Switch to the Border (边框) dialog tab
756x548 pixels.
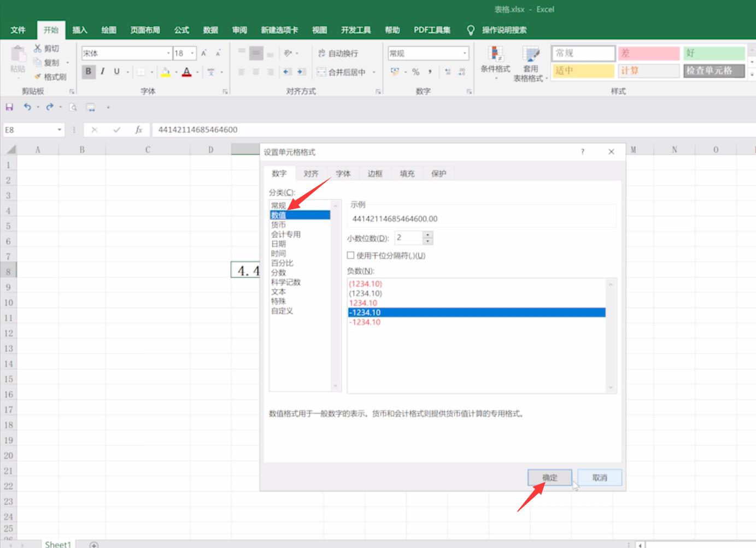375,173
